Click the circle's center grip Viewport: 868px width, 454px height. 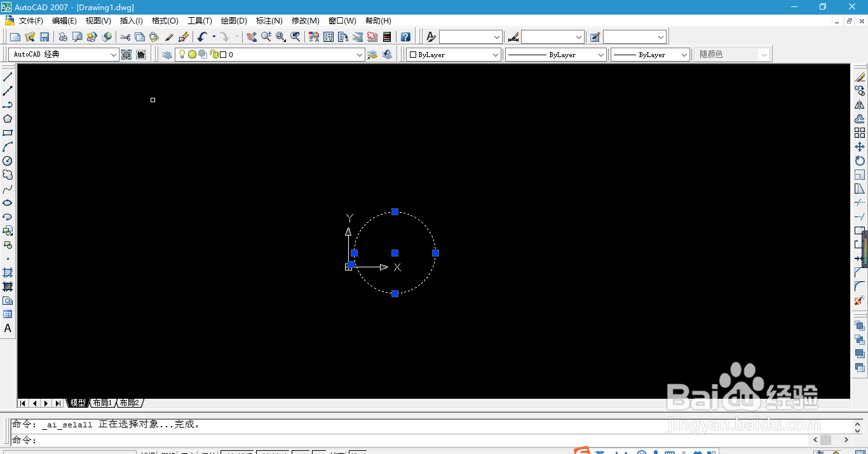pos(395,253)
